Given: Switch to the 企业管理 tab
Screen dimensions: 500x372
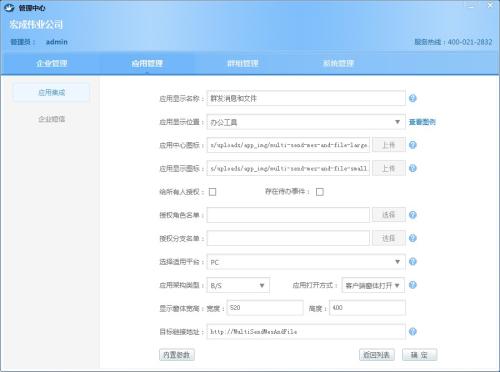Looking at the screenshot, I should [52, 63].
